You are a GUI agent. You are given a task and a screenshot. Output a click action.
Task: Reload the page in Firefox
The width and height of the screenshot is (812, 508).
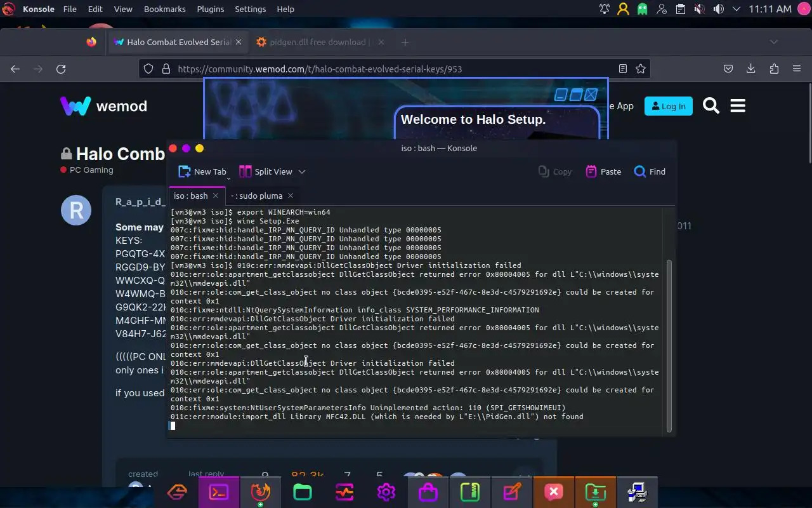(x=61, y=69)
